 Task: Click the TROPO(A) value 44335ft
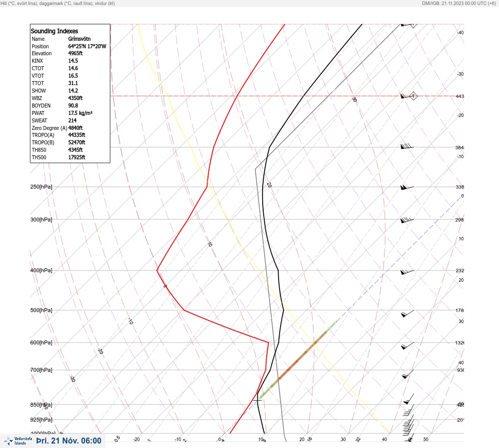click(77, 135)
